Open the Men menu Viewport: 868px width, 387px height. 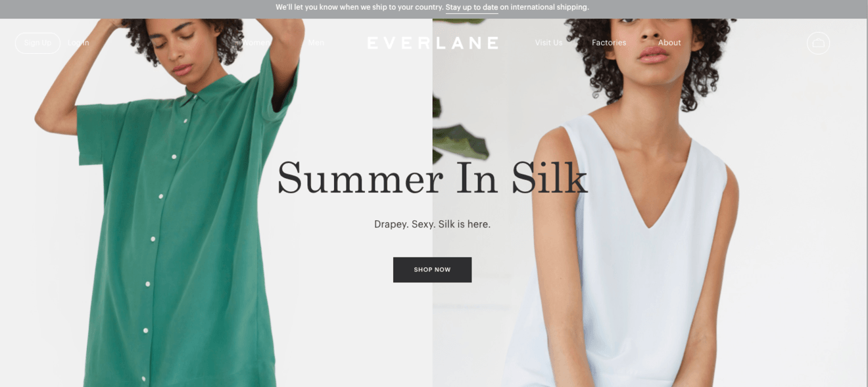click(x=316, y=43)
